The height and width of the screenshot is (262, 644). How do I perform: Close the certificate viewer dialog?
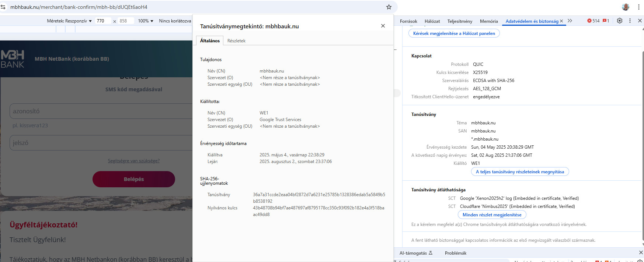383,26
